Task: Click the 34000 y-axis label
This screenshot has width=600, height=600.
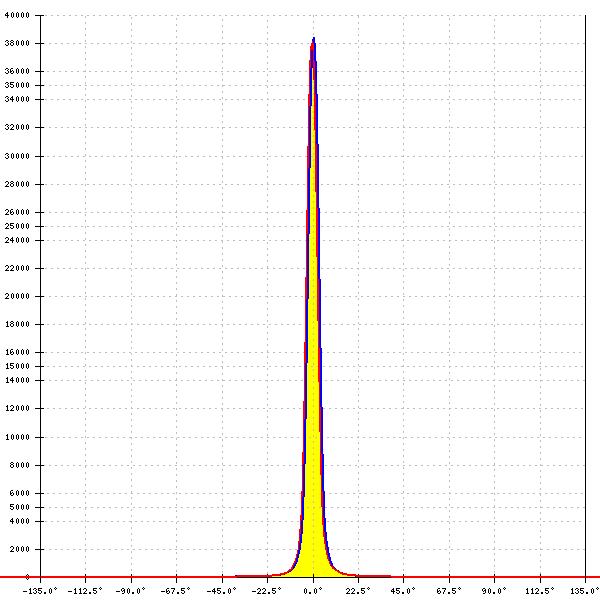Action: click(x=17, y=99)
